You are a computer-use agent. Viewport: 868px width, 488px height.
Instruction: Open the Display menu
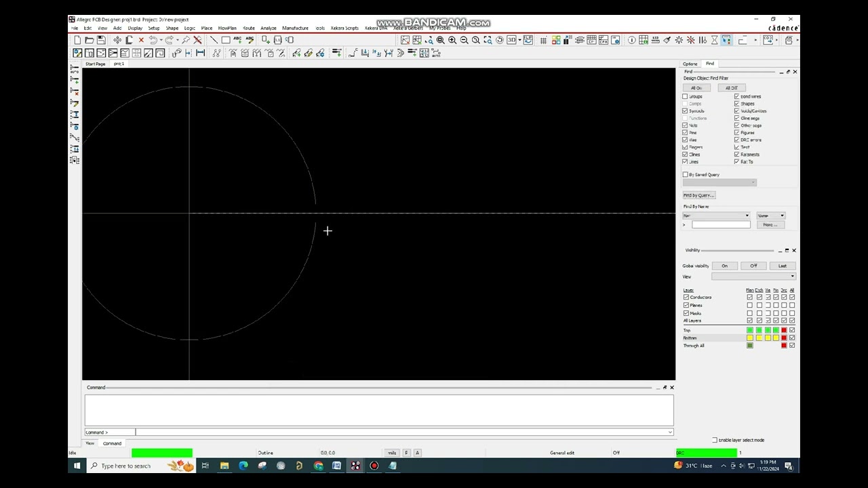click(135, 28)
